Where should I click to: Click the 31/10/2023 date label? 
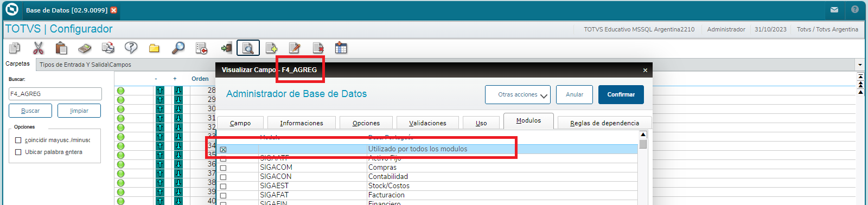[770, 29]
